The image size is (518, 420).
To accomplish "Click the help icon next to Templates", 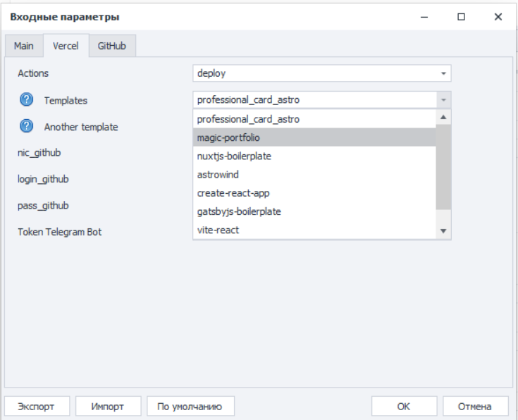I will click(27, 100).
